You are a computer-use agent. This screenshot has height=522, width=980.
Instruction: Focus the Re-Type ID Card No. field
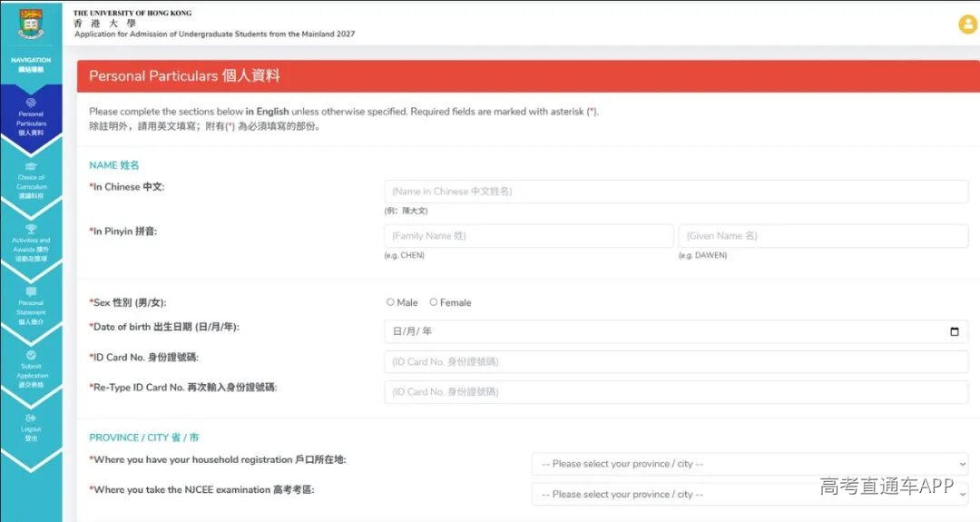tap(676, 392)
